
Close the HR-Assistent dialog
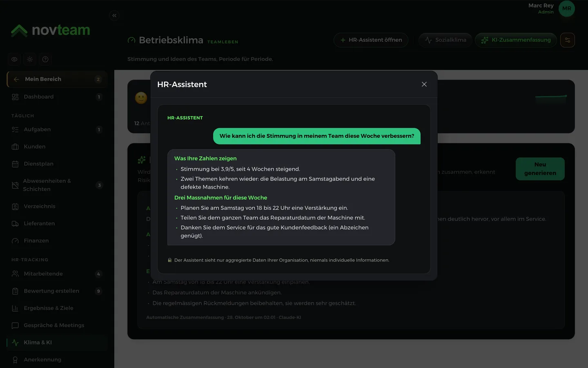tap(424, 84)
